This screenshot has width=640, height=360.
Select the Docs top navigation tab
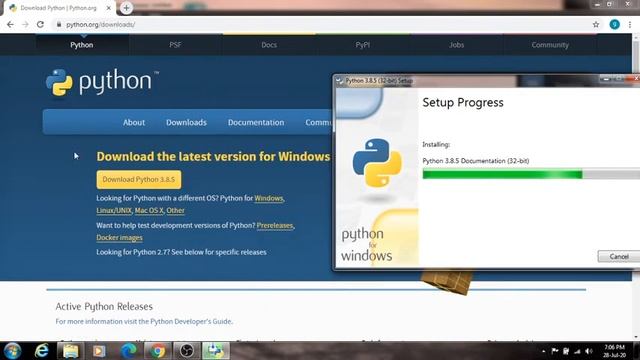(x=269, y=45)
